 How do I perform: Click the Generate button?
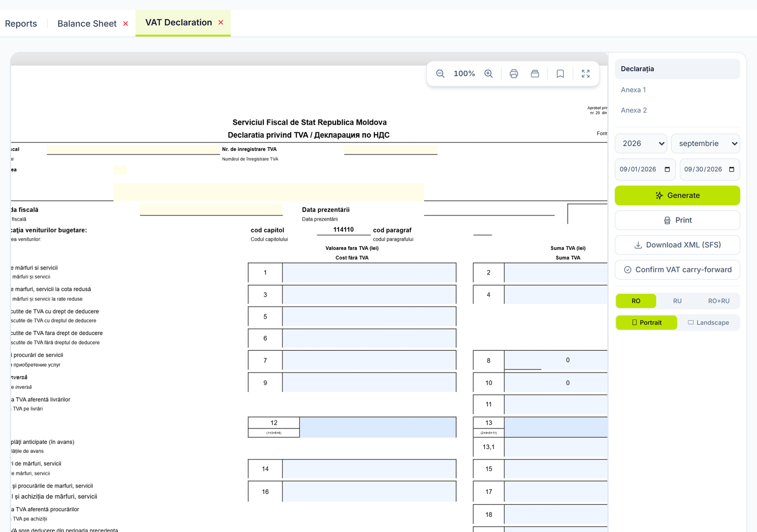(x=677, y=195)
